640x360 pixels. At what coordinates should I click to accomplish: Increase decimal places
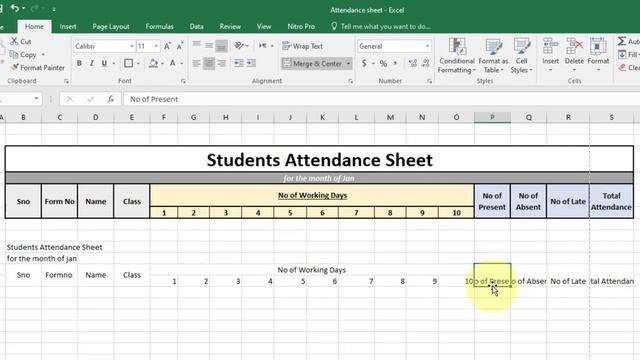[x=413, y=63]
